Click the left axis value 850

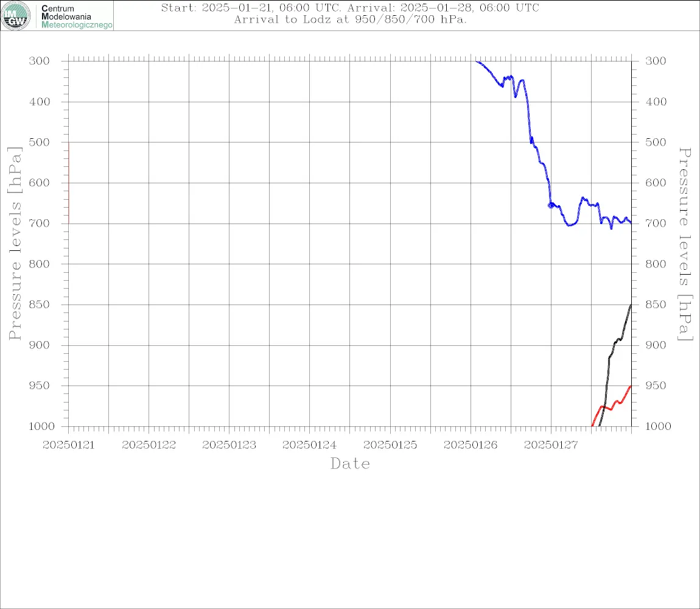[x=40, y=304]
